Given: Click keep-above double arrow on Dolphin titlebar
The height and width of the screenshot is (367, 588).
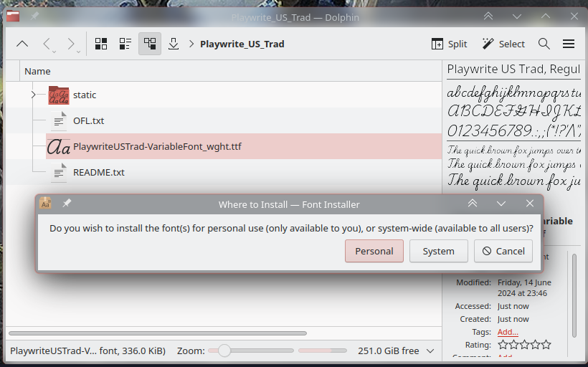Looking at the screenshot, I should click(488, 16).
